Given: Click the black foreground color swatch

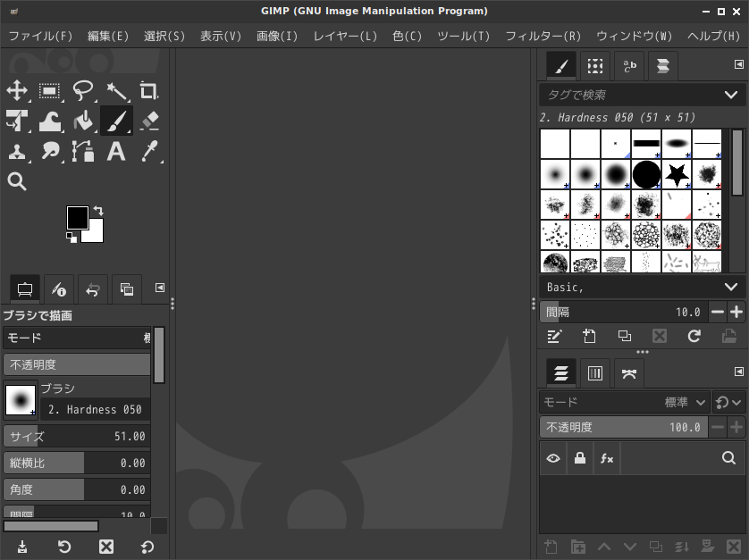Looking at the screenshot, I should pos(77,217).
